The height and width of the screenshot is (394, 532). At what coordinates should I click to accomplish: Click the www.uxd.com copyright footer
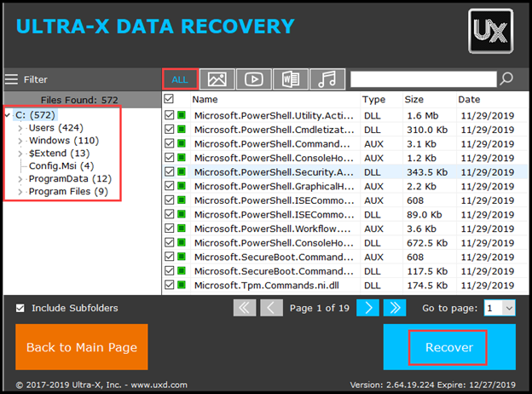(x=101, y=385)
